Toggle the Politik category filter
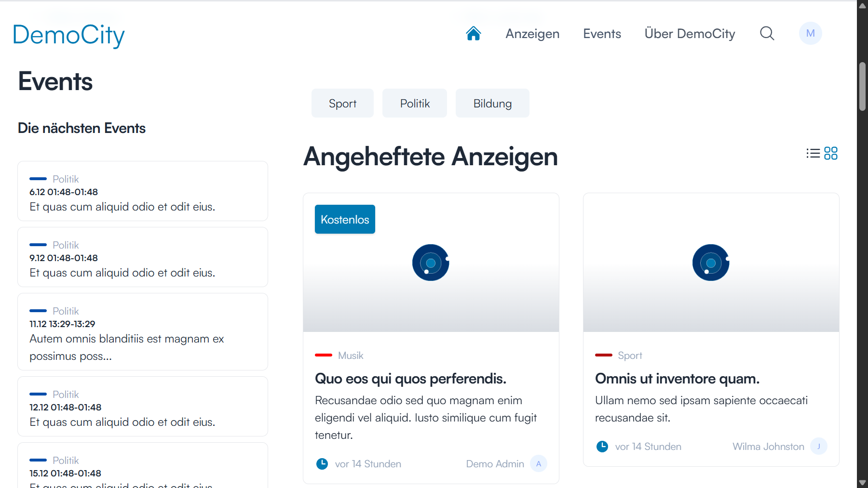 [414, 103]
